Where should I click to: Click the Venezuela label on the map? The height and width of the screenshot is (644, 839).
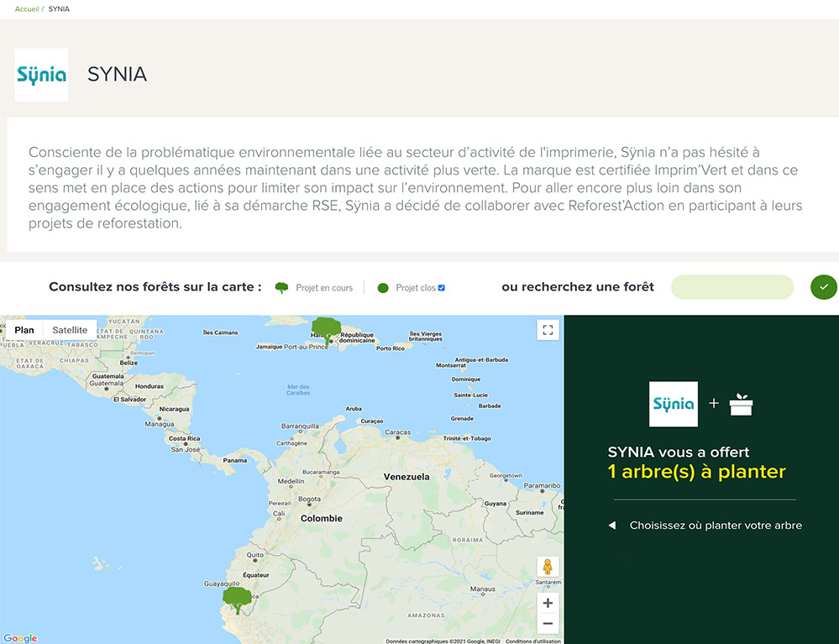click(x=406, y=477)
